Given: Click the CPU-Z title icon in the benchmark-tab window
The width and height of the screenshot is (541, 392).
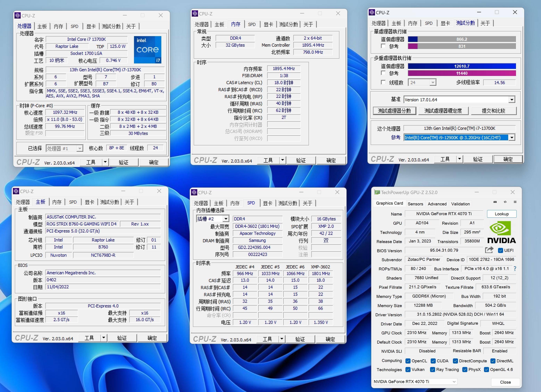Looking at the screenshot, I should click(372, 12).
